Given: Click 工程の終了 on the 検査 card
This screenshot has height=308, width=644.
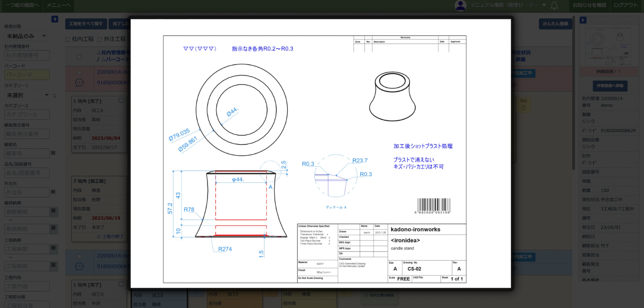Looking at the screenshot, I should pos(110,236).
